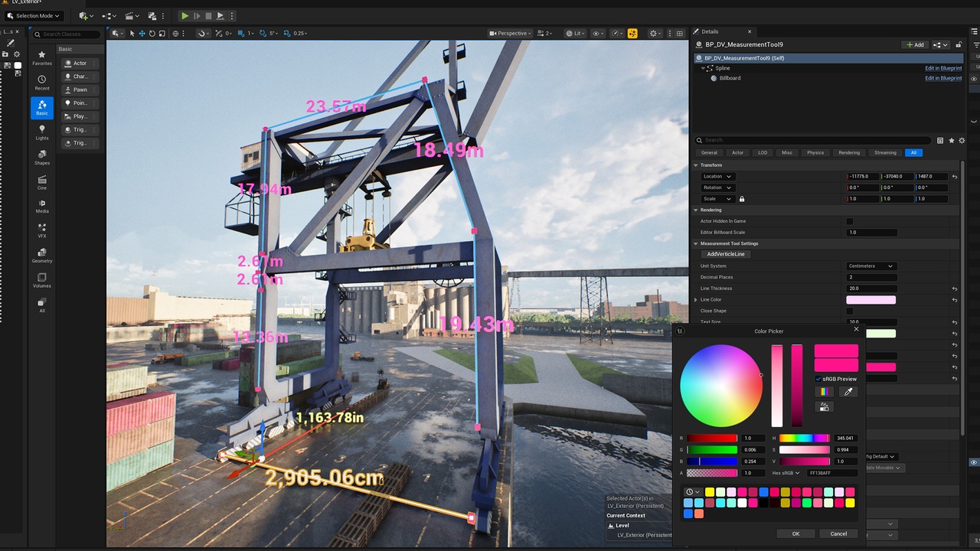The height and width of the screenshot is (551, 980).
Task: Open the VFX category in Place Actors
Action: click(x=42, y=230)
